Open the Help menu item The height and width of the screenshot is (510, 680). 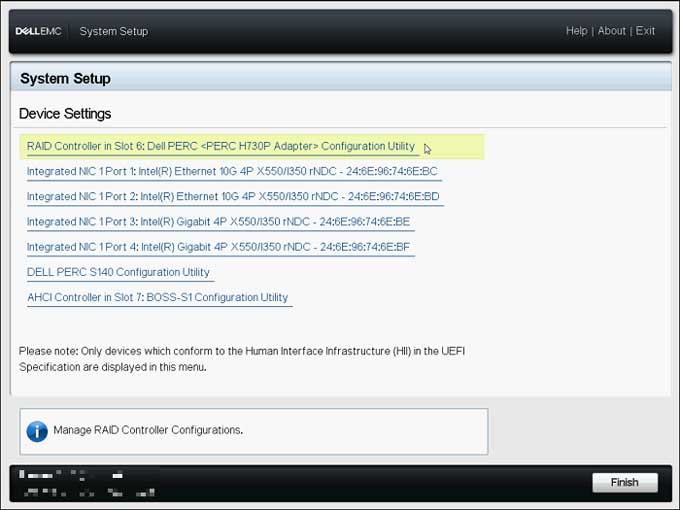(576, 31)
